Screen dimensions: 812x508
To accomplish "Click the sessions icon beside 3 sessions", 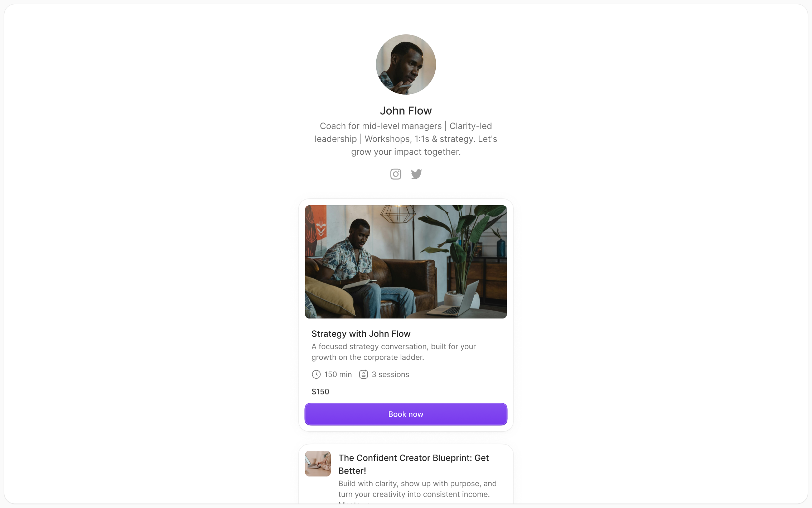I will coord(363,374).
